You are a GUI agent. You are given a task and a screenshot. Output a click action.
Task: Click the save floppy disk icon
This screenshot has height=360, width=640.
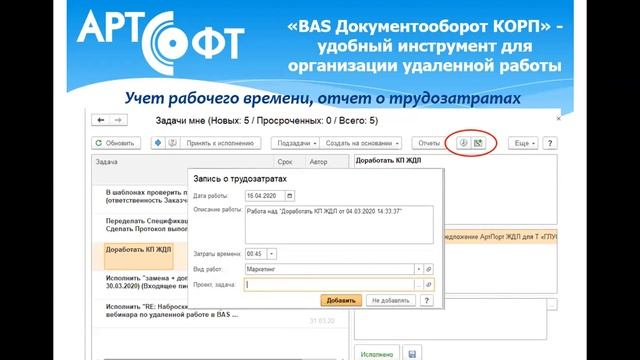412,354
